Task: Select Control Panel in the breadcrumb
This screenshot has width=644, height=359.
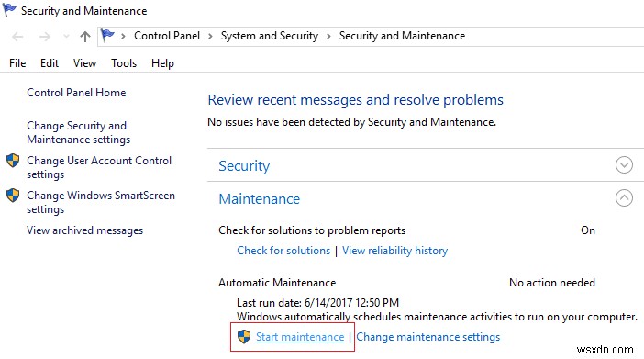Action: (x=167, y=36)
